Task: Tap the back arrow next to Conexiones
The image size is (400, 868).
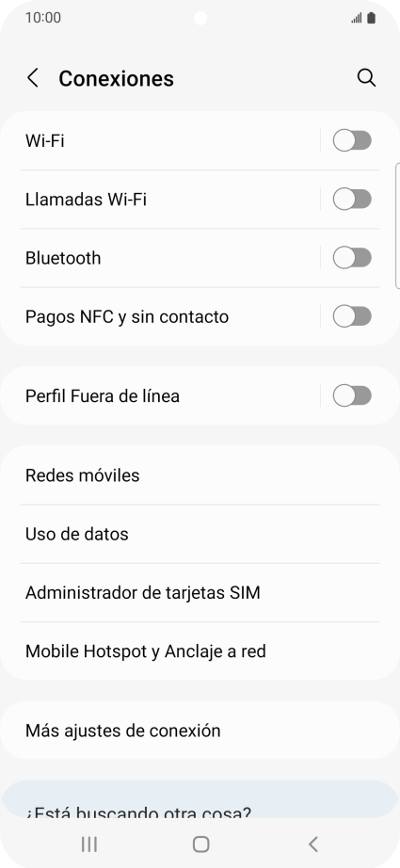Action: click(33, 78)
